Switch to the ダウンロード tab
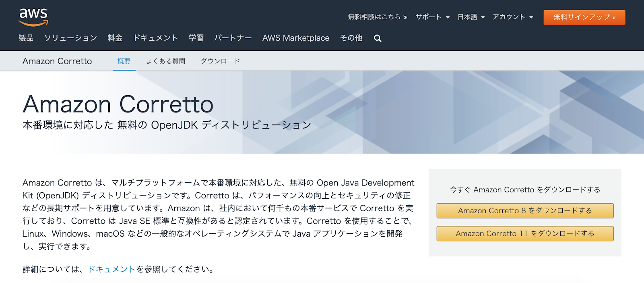 pyautogui.click(x=220, y=61)
